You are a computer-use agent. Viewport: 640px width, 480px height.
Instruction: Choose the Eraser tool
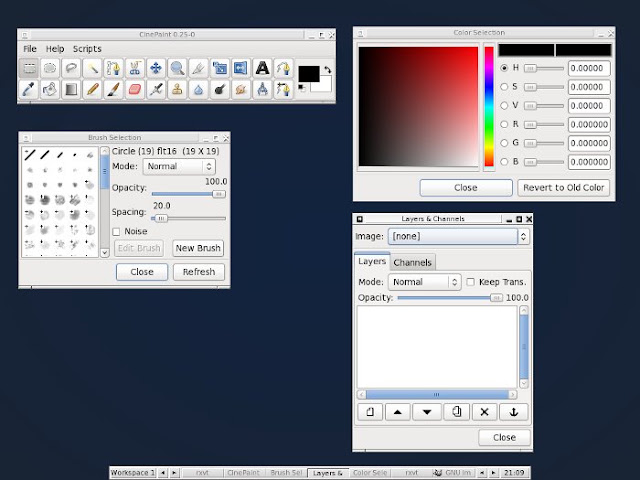(x=135, y=89)
